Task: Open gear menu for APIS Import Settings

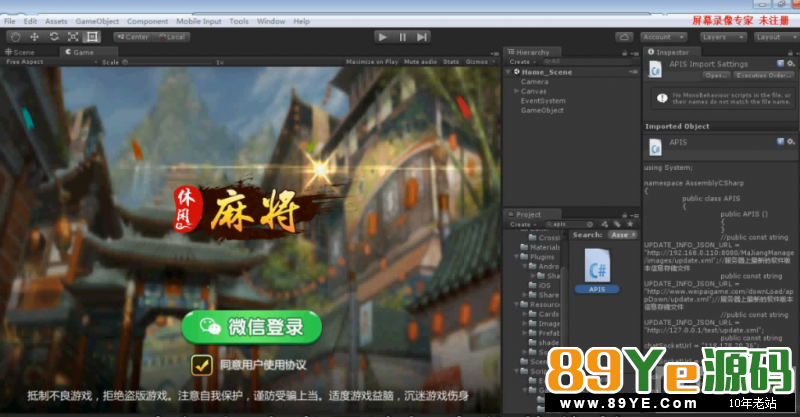Action: [x=790, y=64]
